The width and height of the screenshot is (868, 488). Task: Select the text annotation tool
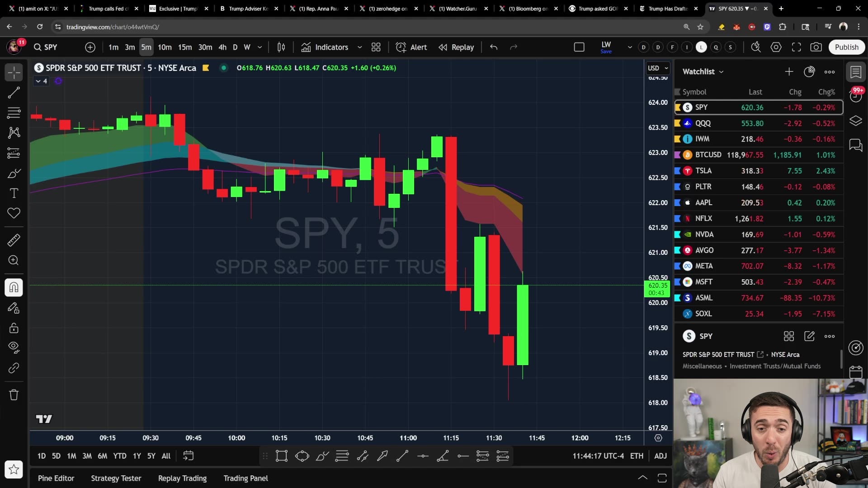click(x=14, y=193)
